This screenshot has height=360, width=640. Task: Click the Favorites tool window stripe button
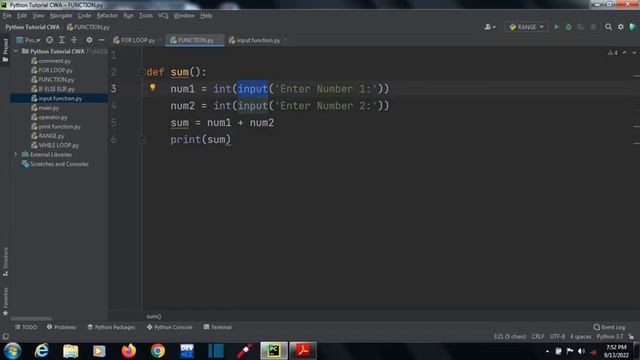coord(5,301)
